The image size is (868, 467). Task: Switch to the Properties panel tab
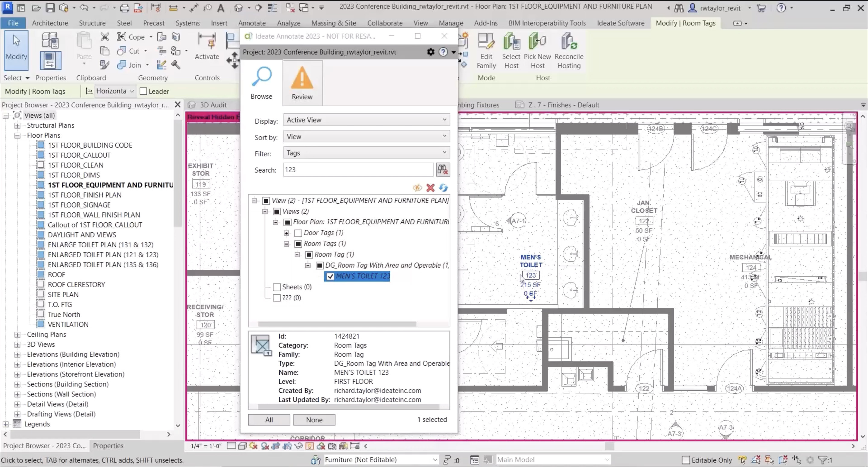108,446
